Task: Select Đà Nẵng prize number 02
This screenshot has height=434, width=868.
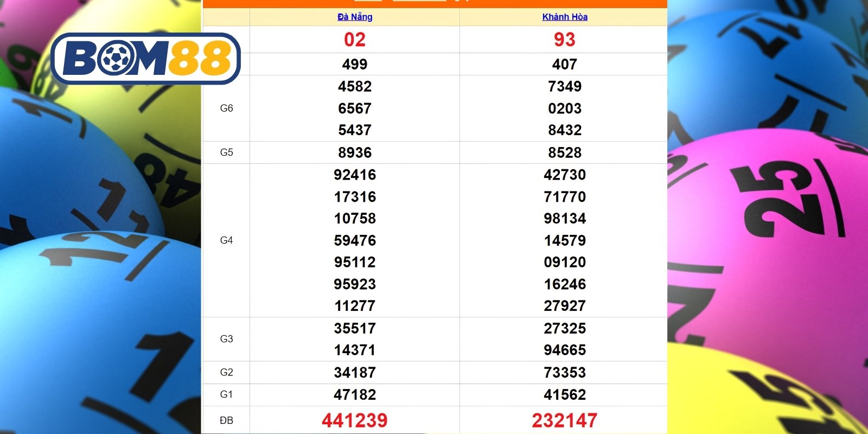Action: click(x=355, y=40)
